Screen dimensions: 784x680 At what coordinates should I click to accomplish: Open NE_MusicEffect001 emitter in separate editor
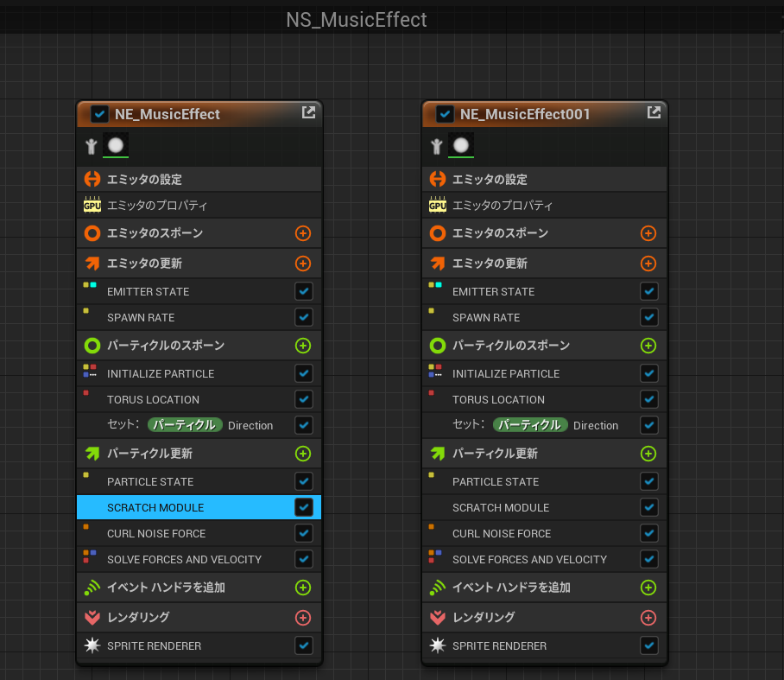pos(654,112)
